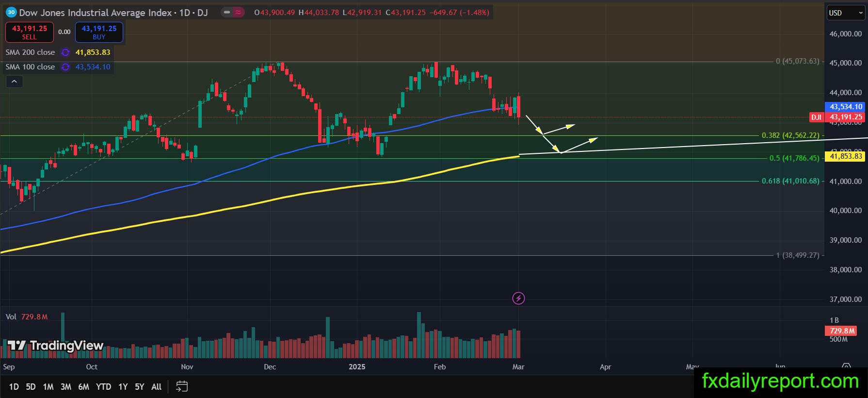Click the grey dash status indicator in the title pill
Viewport: 868px width, 398px height.
coord(227,13)
